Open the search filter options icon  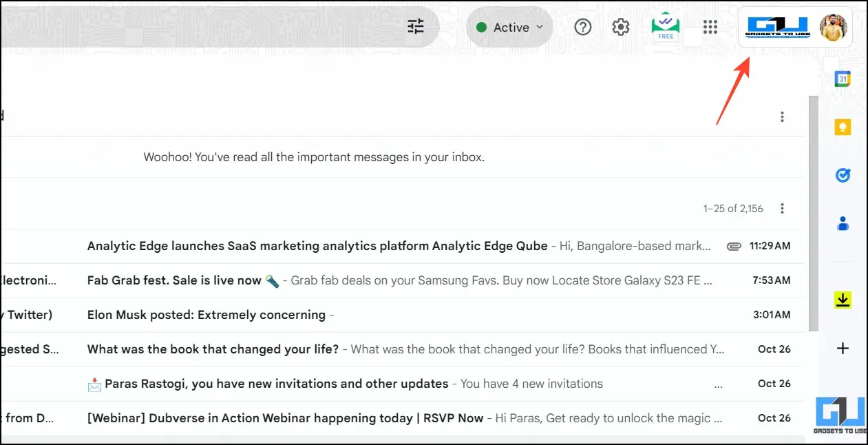point(416,27)
